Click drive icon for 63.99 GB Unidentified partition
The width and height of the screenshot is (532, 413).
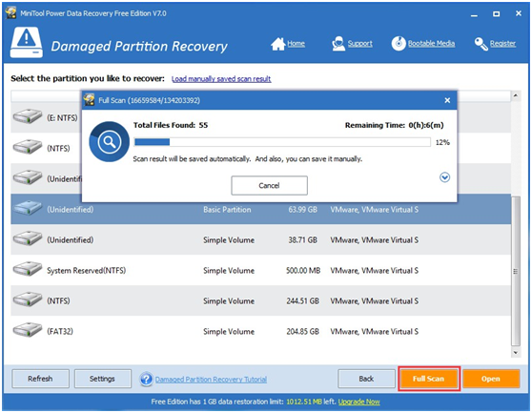pos(28,208)
